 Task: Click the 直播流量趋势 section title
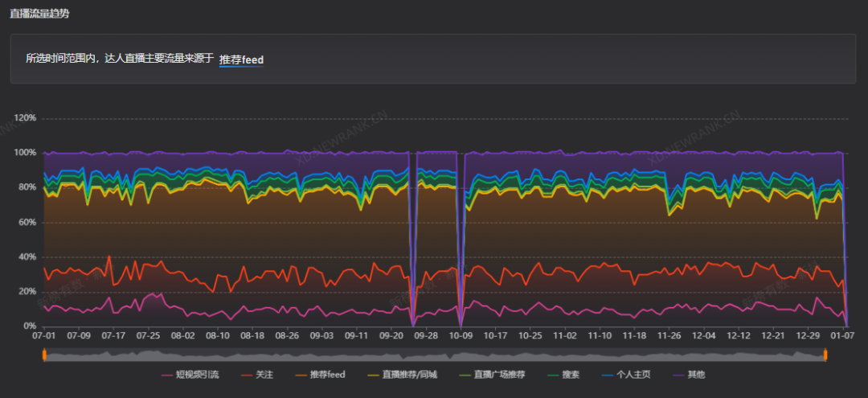pyautogui.click(x=39, y=14)
